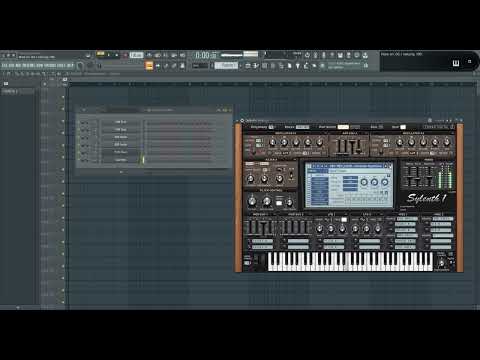Screen dimensions: 480x360
Task: Click the highlighted orange toolbar icon
Action: (x=149, y=66)
